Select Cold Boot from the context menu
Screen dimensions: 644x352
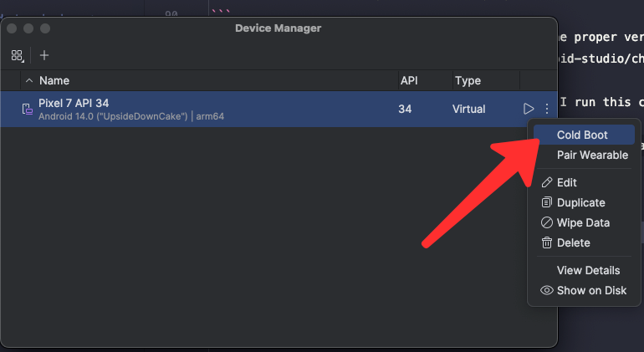tap(584, 135)
